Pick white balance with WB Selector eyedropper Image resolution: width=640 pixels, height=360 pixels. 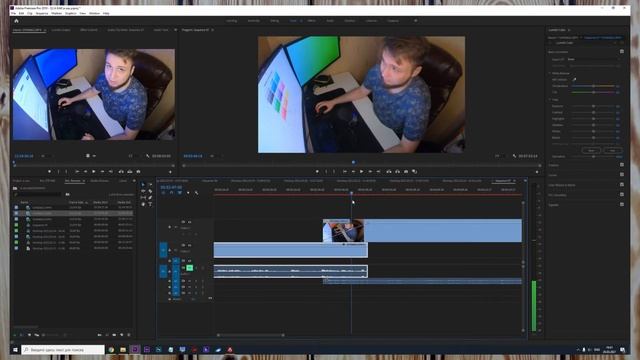click(x=574, y=80)
